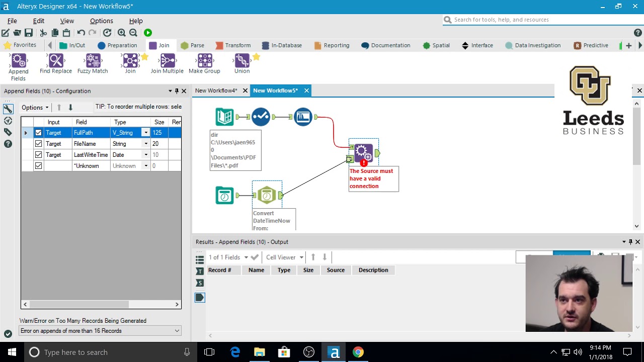
Task: Toggle the star on the Union tool
Action: (x=256, y=57)
